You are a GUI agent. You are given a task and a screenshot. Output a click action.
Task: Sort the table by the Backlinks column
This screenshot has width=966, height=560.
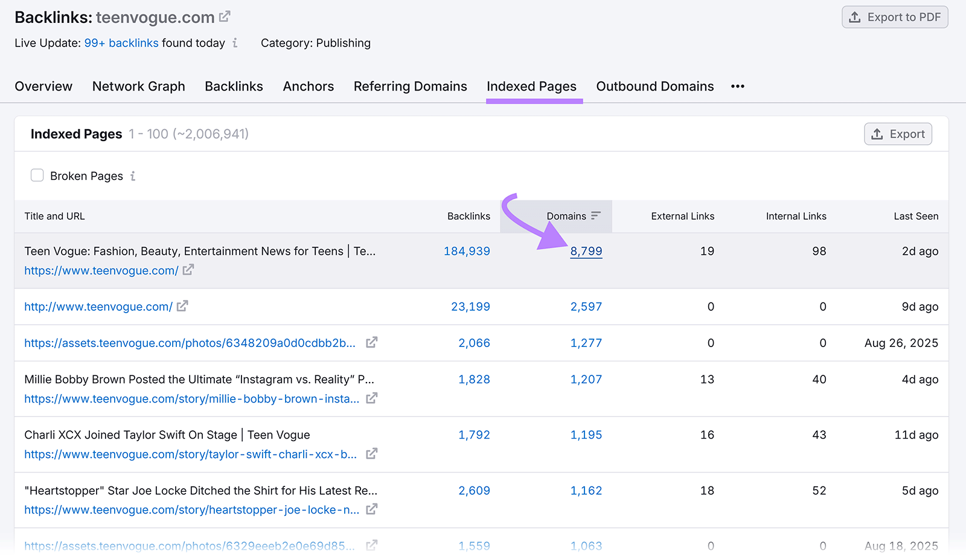coord(469,216)
